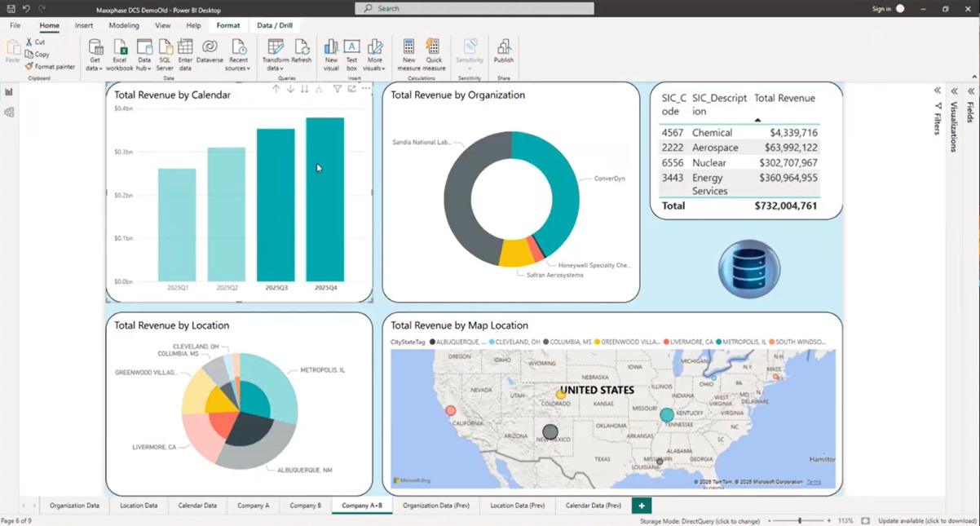The height and width of the screenshot is (526, 980).
Task: Open the SQL Server data source
Action: point(165,54)
